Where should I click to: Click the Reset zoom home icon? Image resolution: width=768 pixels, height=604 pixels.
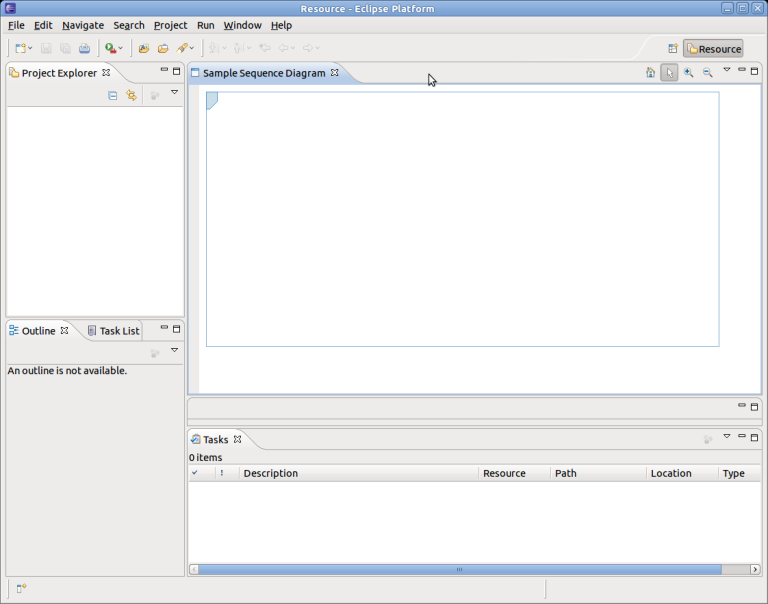point(650,73)
